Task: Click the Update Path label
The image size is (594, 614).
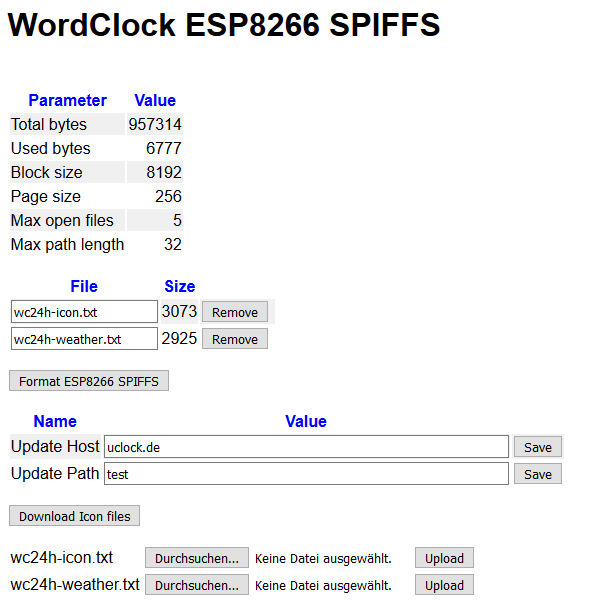Action: (55, 473)
